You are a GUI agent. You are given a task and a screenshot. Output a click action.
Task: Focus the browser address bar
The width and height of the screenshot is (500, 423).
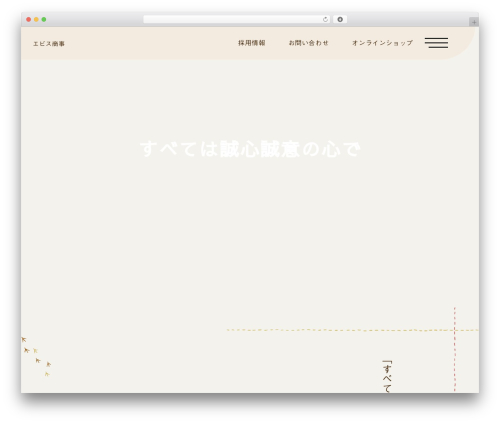tap(237, 20)
